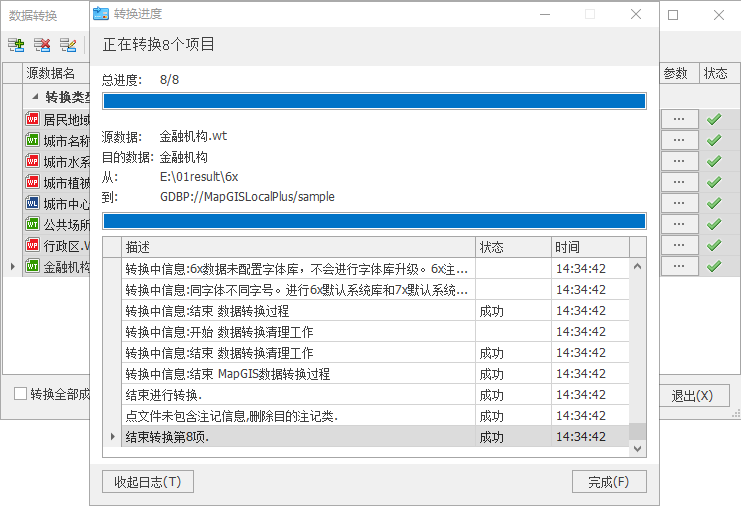Image resolution: width=741 pixels, height=506 pixels.
Task: Click the delete data toolbar icon
Action: 42,45
